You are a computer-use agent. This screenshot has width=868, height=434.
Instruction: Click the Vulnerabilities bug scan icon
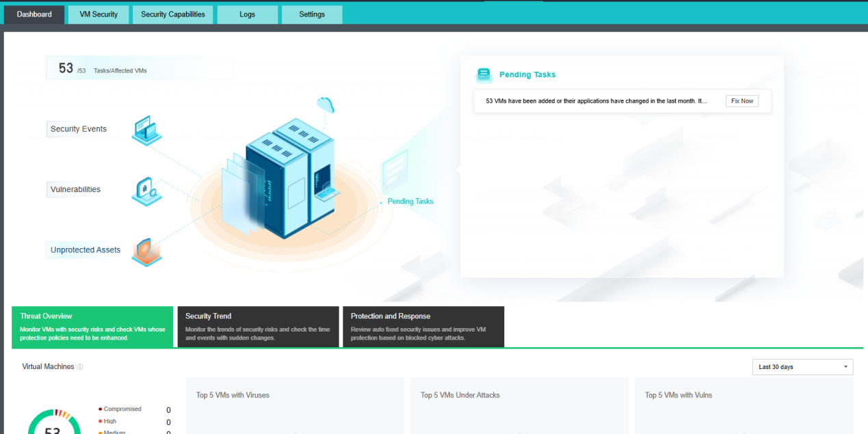pyautogui.click(x=146, y=191)
